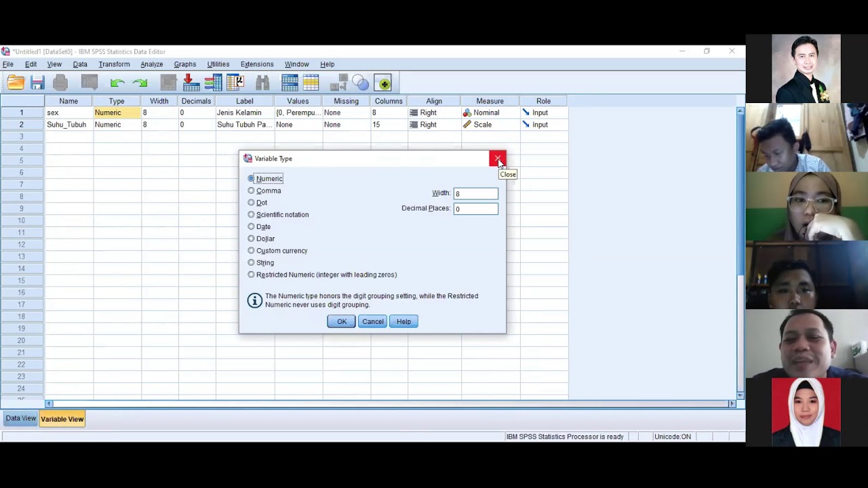Click the overlapping circles toolbar icon
The height and width of the screenshot is (488, 868).
(360, 83)
